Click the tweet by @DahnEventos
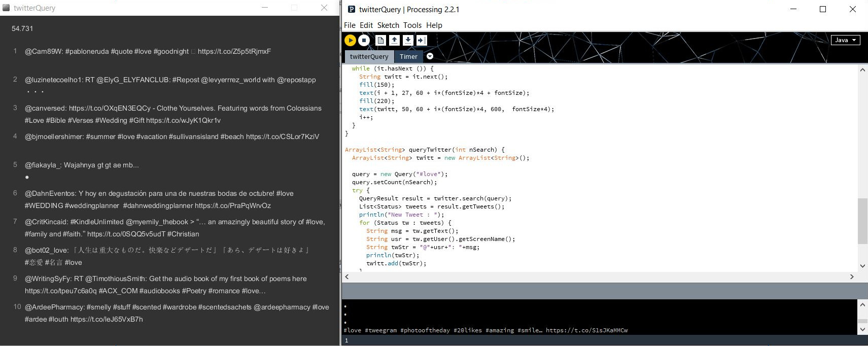The width and height of the screenshot is (868, 346). coord(159,199)
